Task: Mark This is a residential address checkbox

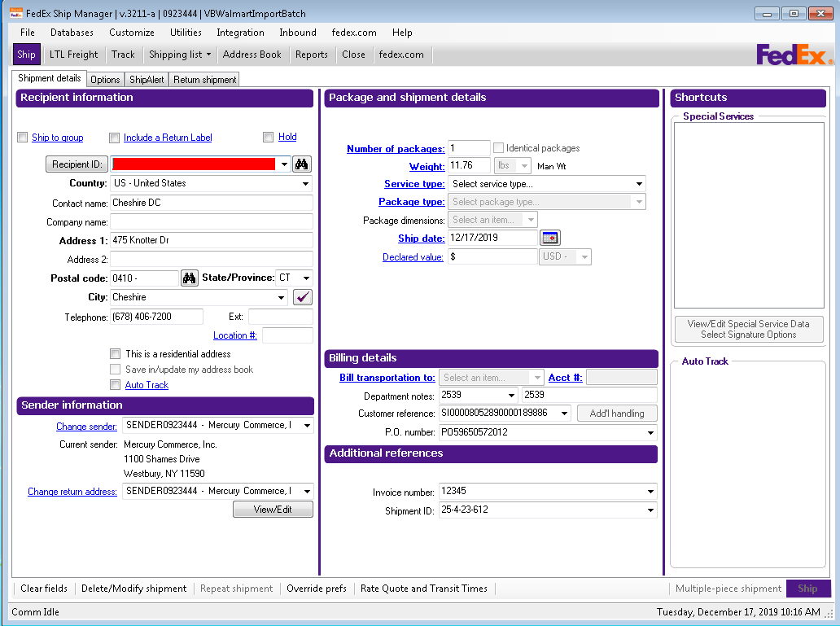Action: pyautogui.click(x=115, y=354)
